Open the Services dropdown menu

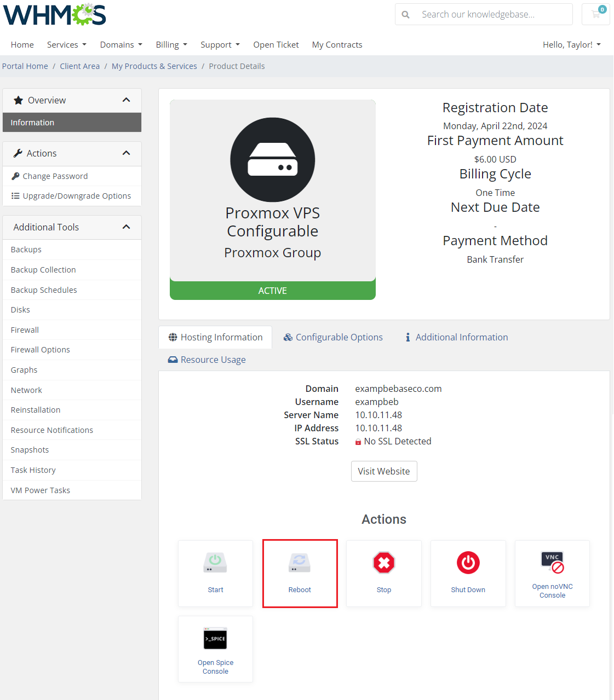click(x=66, y=45)
